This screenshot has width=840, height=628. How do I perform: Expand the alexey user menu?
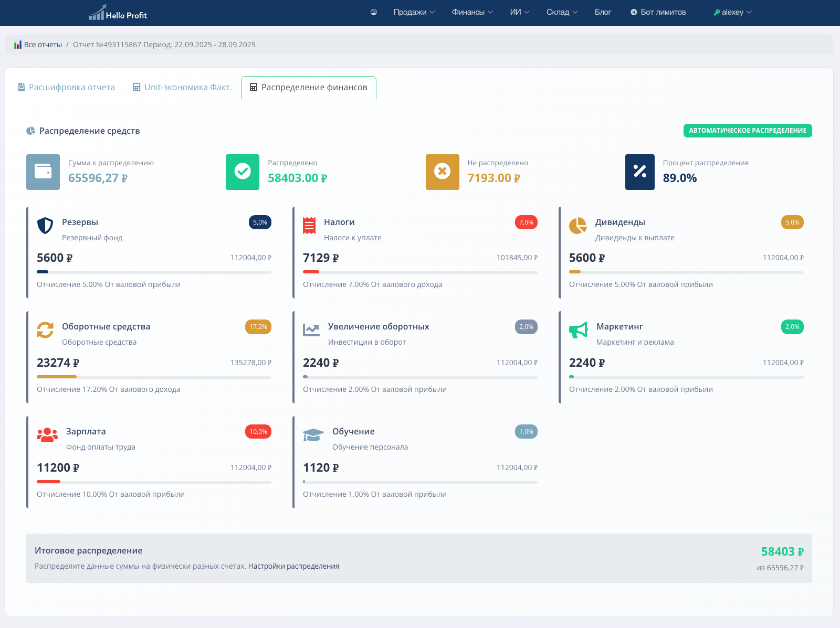pos(732,12)
